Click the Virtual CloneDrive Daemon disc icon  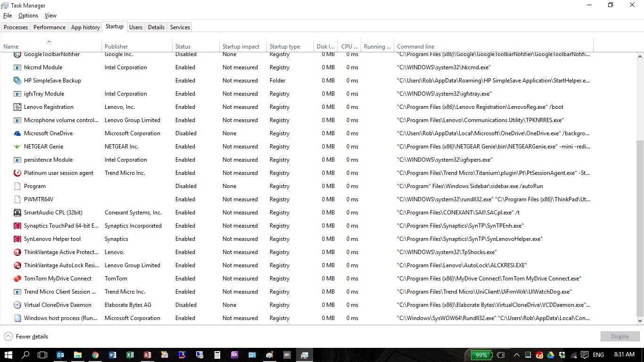pyautogui.click(x=17, y=305)
